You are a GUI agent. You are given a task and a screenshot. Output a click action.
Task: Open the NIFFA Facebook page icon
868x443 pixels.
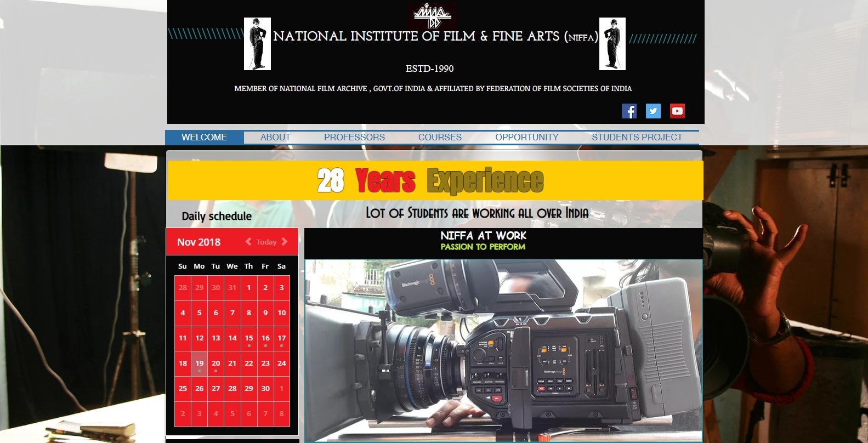click(629, 111)
